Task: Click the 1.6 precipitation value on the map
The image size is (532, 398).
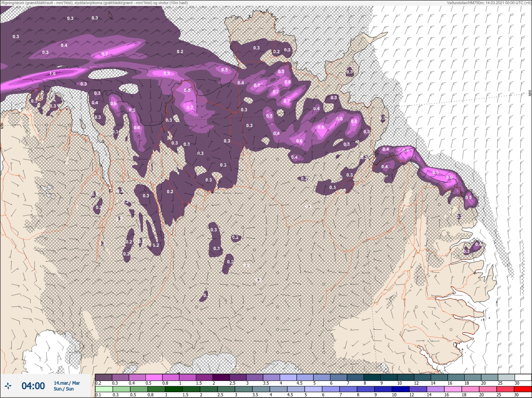Action: (52, 74)
